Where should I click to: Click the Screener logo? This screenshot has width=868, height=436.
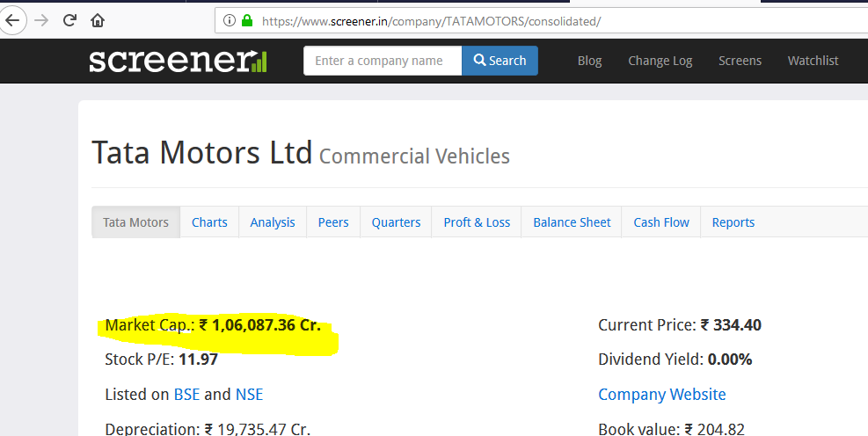tap(178, 61)
